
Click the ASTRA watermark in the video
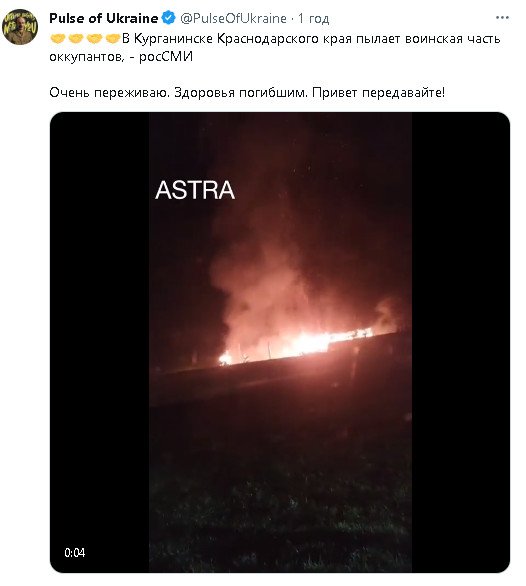coord(195,190)
